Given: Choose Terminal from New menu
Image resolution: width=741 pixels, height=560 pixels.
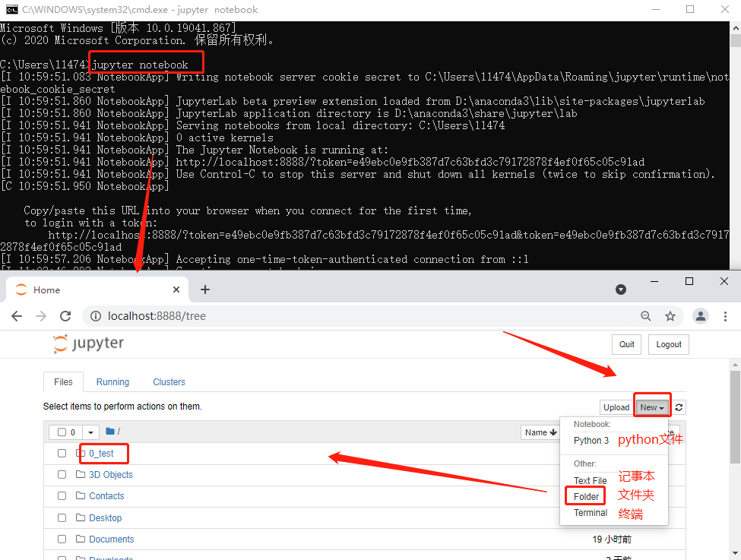Looking at the screenshot, I should (591, 513).
